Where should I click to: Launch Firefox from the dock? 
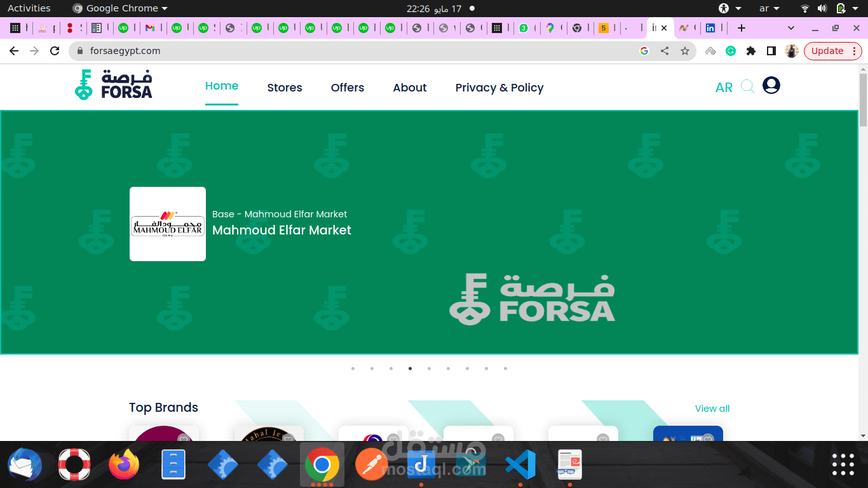pos(124,464)
